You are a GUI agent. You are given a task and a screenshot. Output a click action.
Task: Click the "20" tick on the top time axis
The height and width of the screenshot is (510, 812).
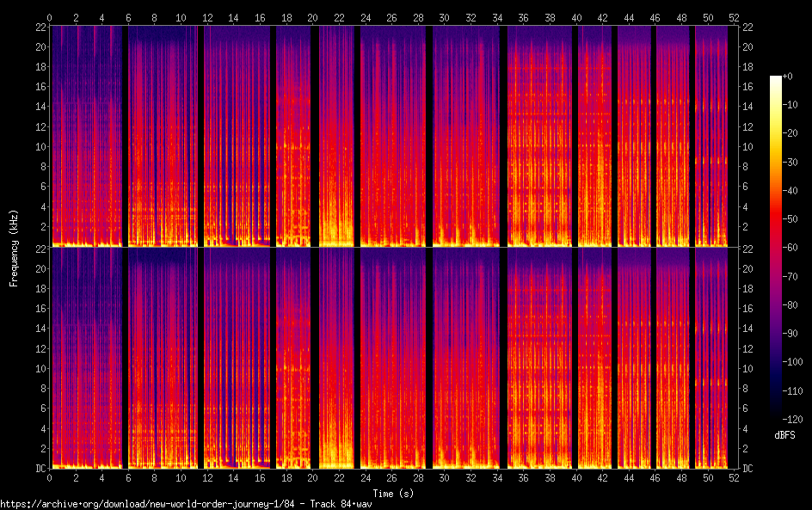click(x=312, y=18)
